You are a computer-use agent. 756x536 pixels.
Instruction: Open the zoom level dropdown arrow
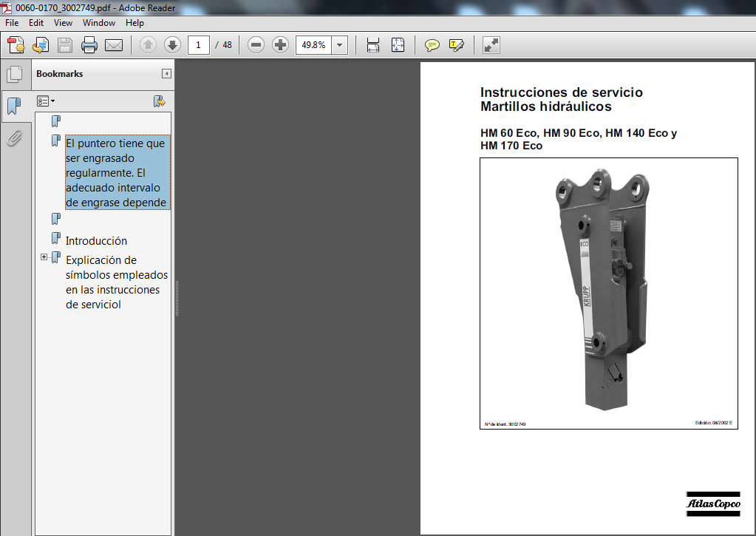pyautogui.click(x=339, y=45)
